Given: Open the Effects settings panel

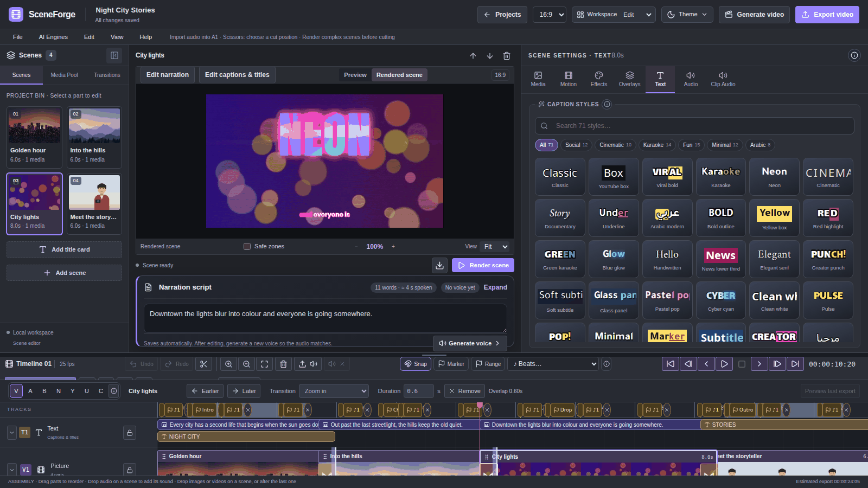Looking at the screenshot, I should click(599, 79).
